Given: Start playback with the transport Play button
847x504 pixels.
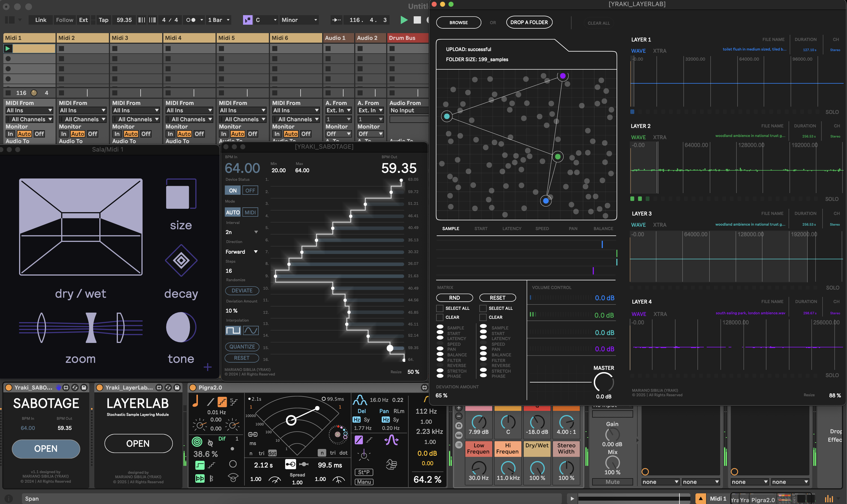Looking at the screenshot, I should [404, 20].
